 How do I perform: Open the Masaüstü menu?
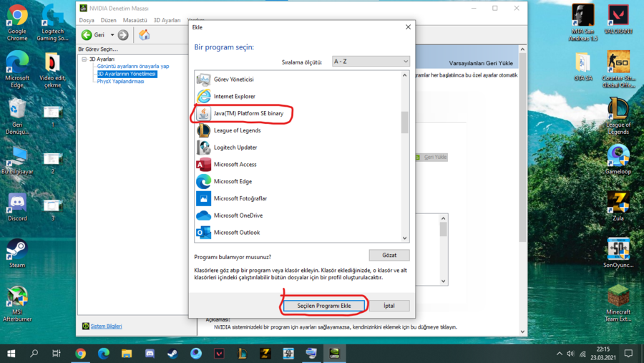(135, 21)
